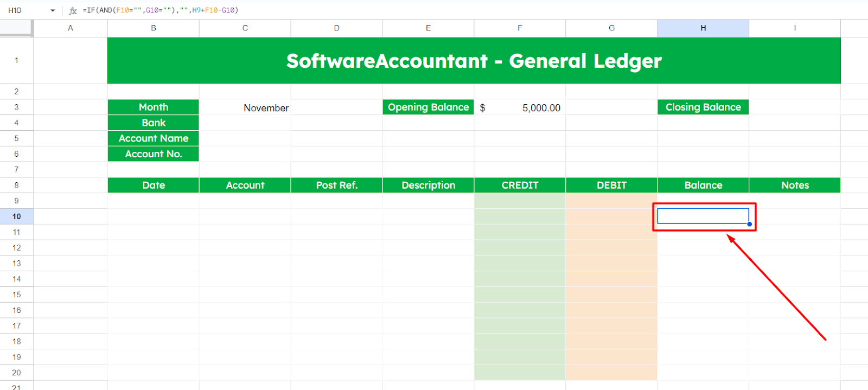Click the Bank label cell
Viewport: 868px width, 390px height.
coord(154,123)
